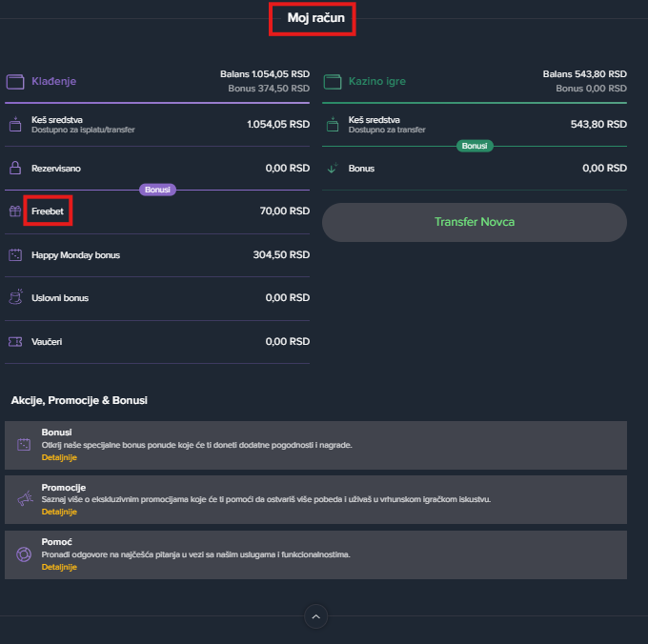Open Detaljnije link under Bonusi
Screen dimensions: 648x644
pyautogui.click(x=59, y=457)
